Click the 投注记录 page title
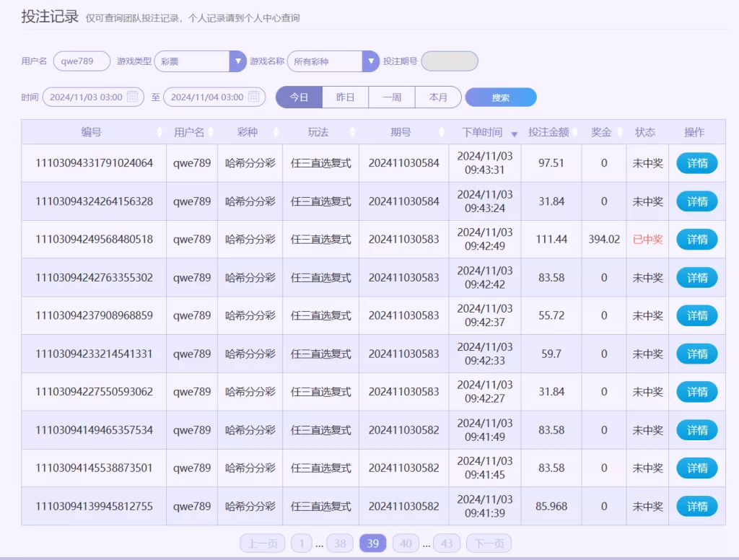The image size is (739, 560). (50, 17)
